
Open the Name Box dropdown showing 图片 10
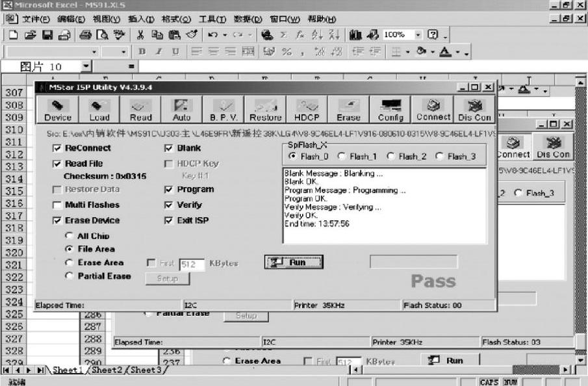86,66
